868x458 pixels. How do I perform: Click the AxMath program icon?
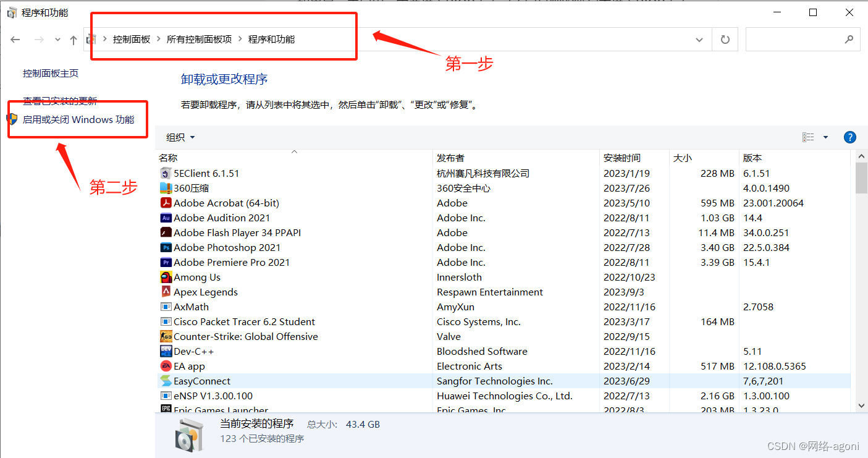click(x=166, y=307)
